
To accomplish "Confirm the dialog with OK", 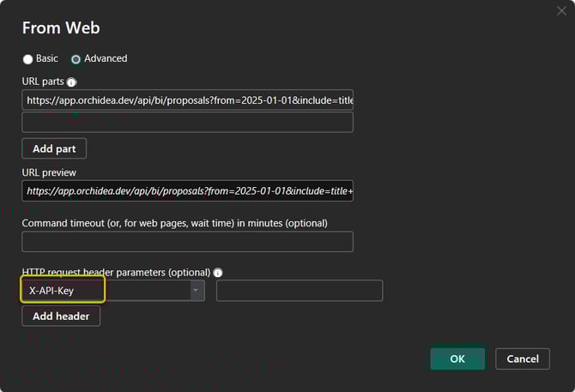I will pos(457,359).
